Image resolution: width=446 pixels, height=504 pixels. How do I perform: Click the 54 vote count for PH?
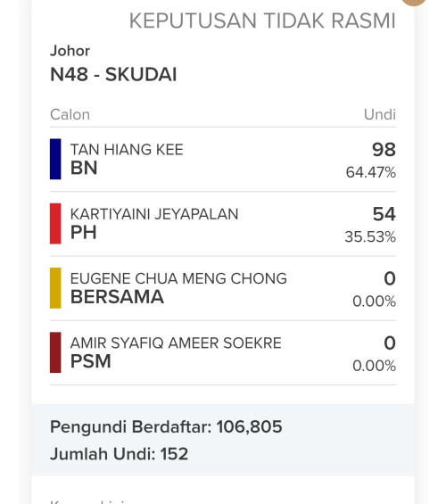tap(384, 214)
